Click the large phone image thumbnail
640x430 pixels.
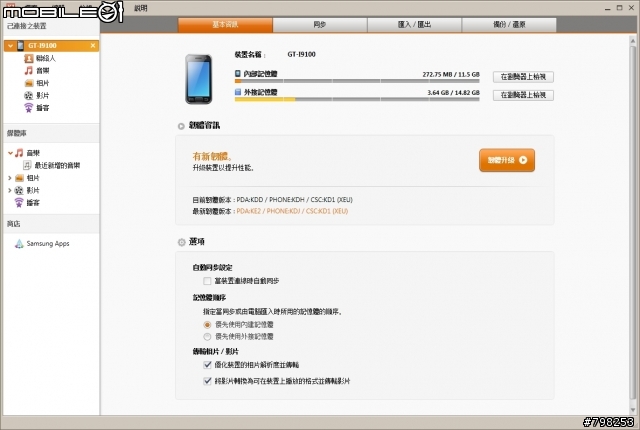(x=199, y=79)
